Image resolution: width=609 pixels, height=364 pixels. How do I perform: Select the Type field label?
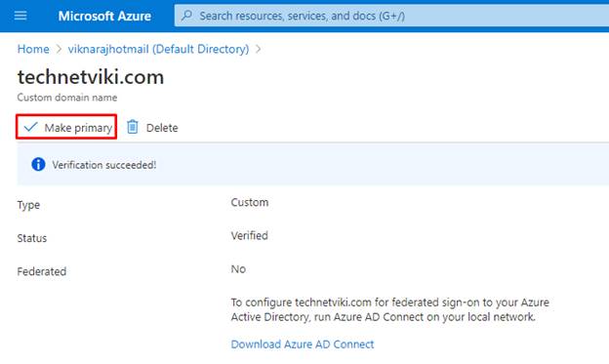[x=28, y=205]
